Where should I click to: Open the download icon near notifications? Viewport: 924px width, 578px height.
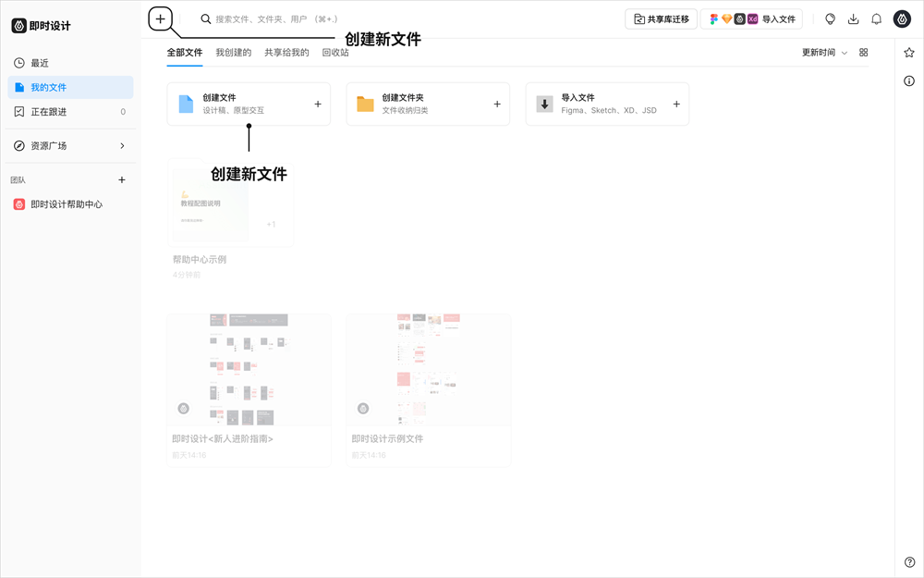click(x=853, y=18)
